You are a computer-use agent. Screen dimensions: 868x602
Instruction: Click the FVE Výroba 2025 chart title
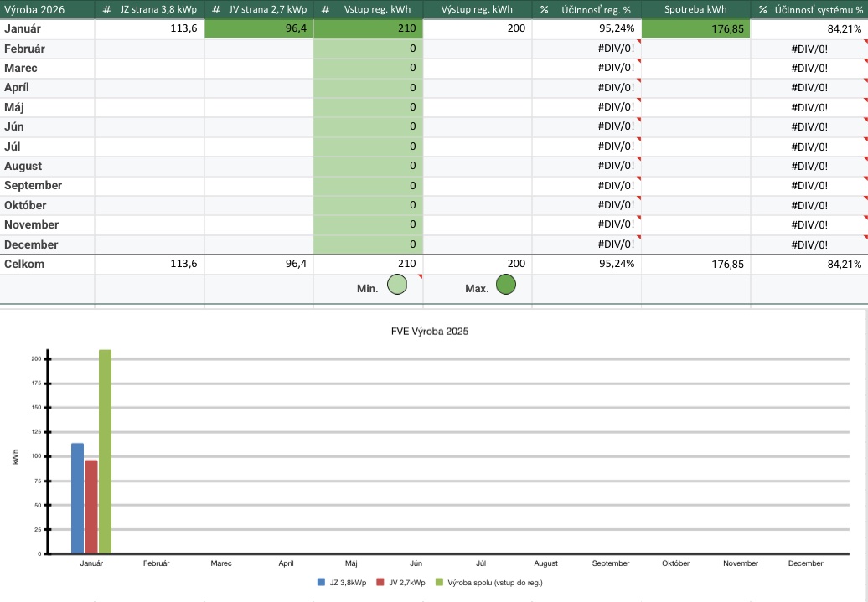tap(433, 331)
